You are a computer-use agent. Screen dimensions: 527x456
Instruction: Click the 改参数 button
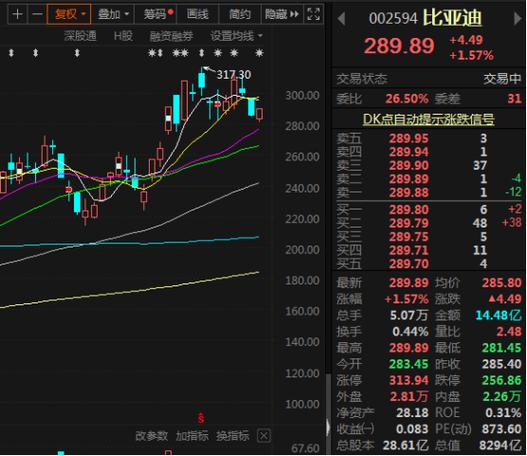152,436
